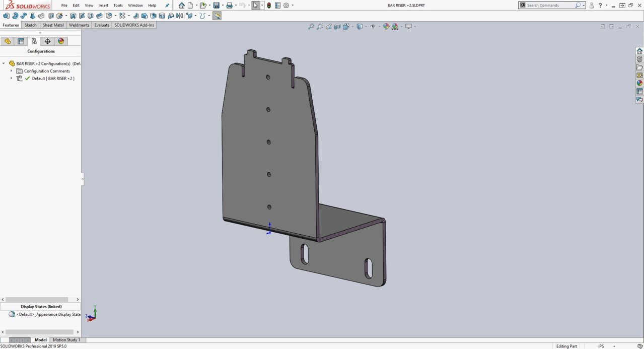Select the Motion Study 1 tab
Viewport: 644px width, 349px height.
pos(66,340)
